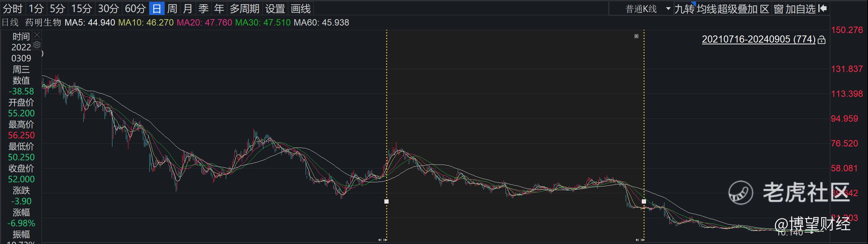Viewport: 868px width, 244px height.
Task: Click the MA60: 45.938 indicator label
Action: click(x=321, y=23)
